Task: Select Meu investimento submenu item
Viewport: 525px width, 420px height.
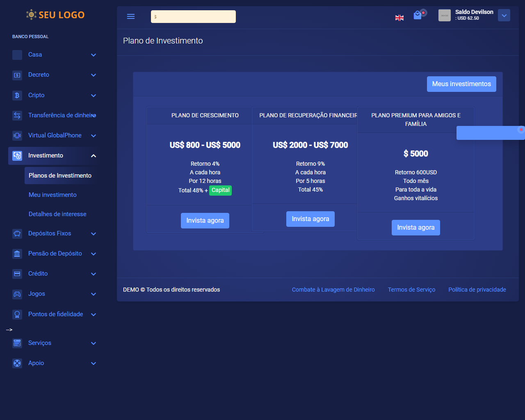Action: [x=52, y=195]
